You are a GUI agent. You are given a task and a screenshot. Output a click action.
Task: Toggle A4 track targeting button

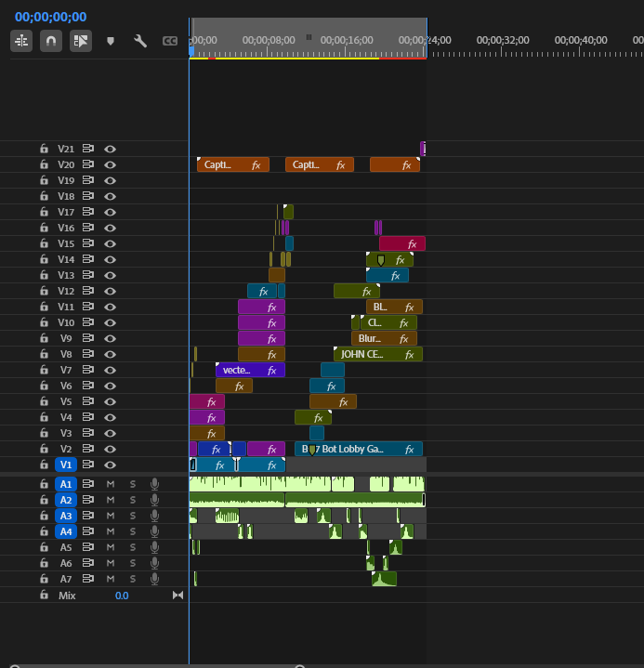click(66, 531)
